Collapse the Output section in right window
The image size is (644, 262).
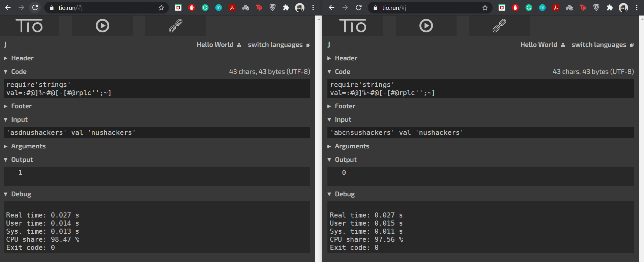[x=342, y=159]
